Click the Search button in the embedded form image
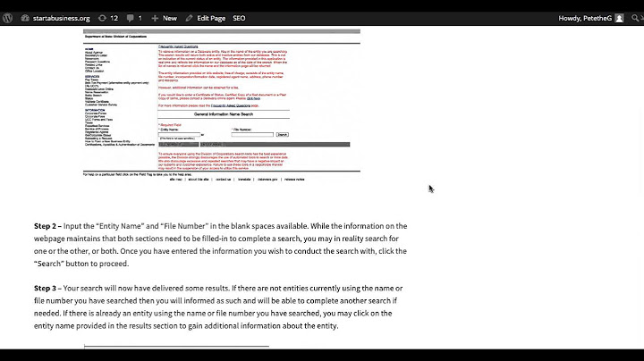 click(x=282, y=135)
